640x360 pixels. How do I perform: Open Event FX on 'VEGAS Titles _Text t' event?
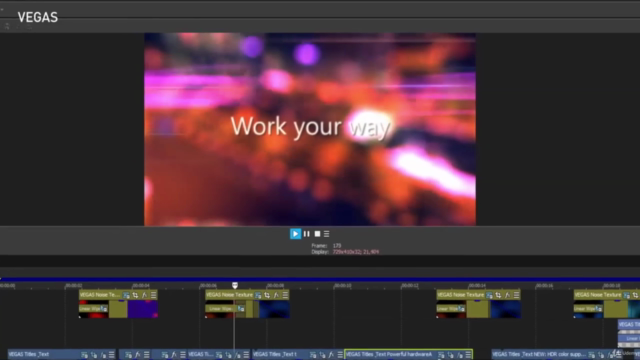331,355
